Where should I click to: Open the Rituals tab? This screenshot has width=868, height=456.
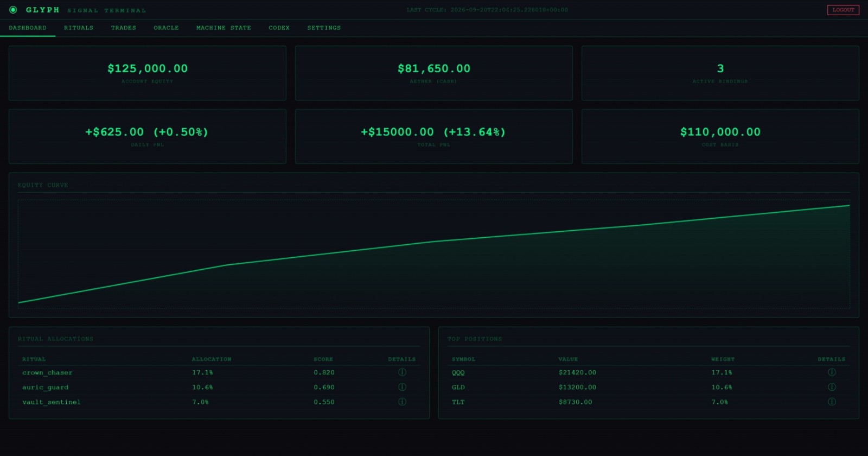[x=79, y=28]
